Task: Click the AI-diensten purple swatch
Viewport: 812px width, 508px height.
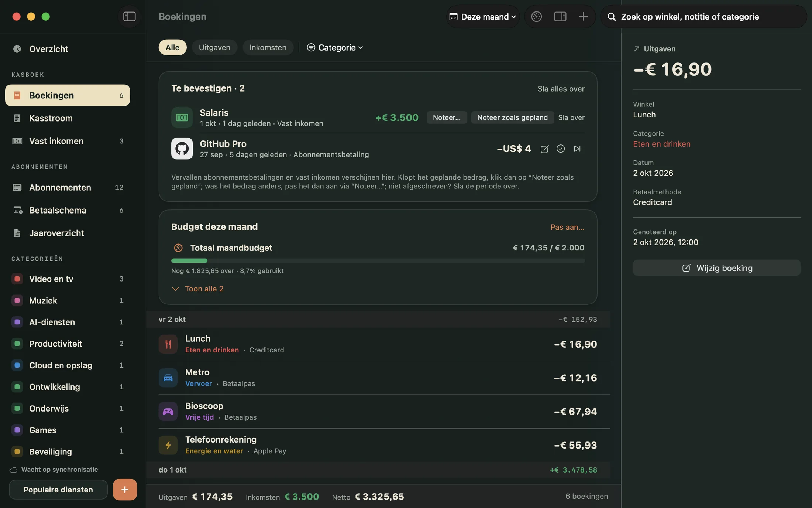Action: 17,322
